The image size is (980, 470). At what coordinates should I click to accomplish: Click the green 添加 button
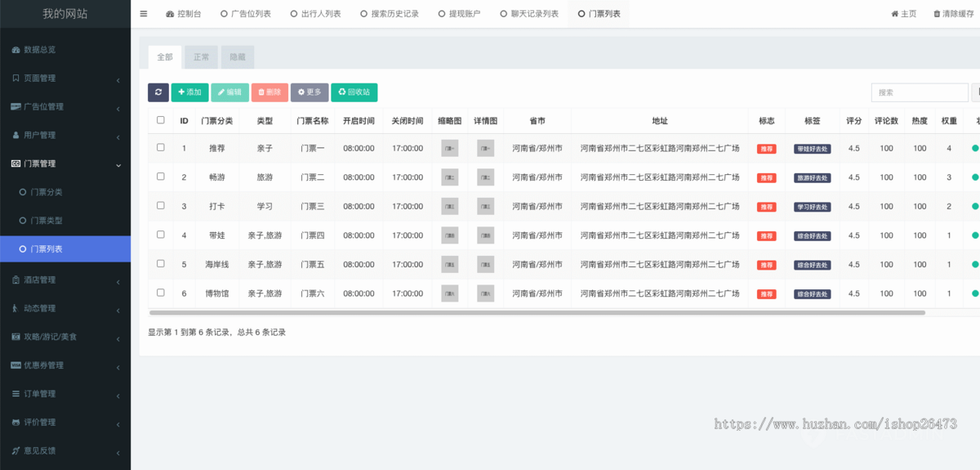(189, 92)
